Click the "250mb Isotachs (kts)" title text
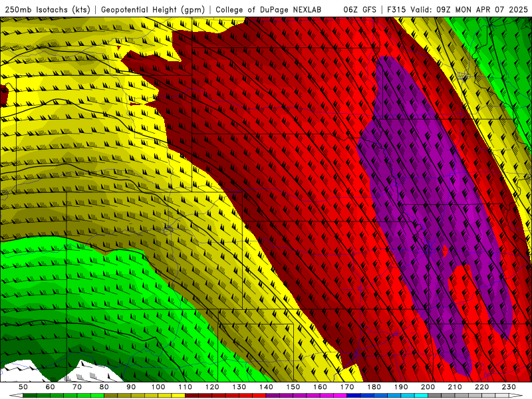Viewport: 532px width, 399px height. [x=47, y=9]
